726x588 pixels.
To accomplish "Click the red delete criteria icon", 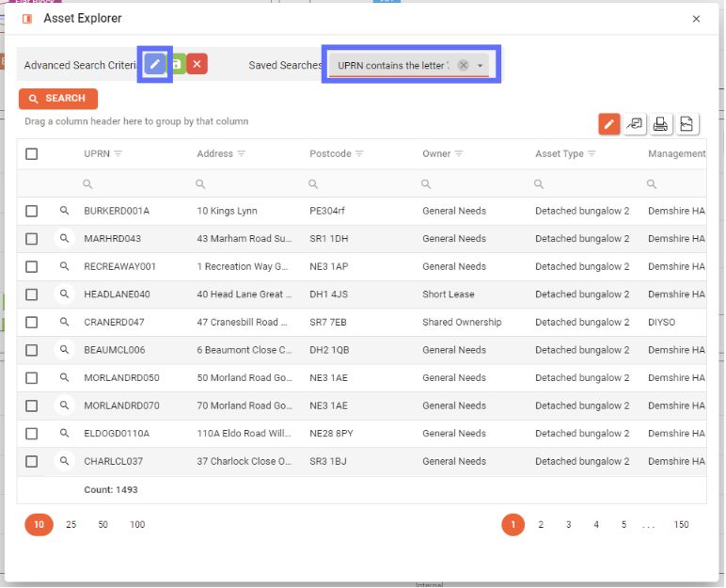I will point(197,64).
